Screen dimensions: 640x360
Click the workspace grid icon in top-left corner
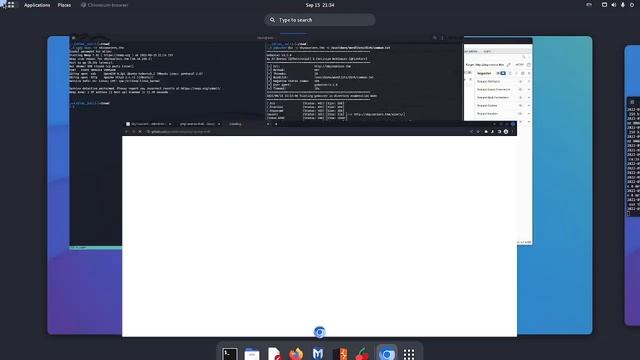point(11,5)
